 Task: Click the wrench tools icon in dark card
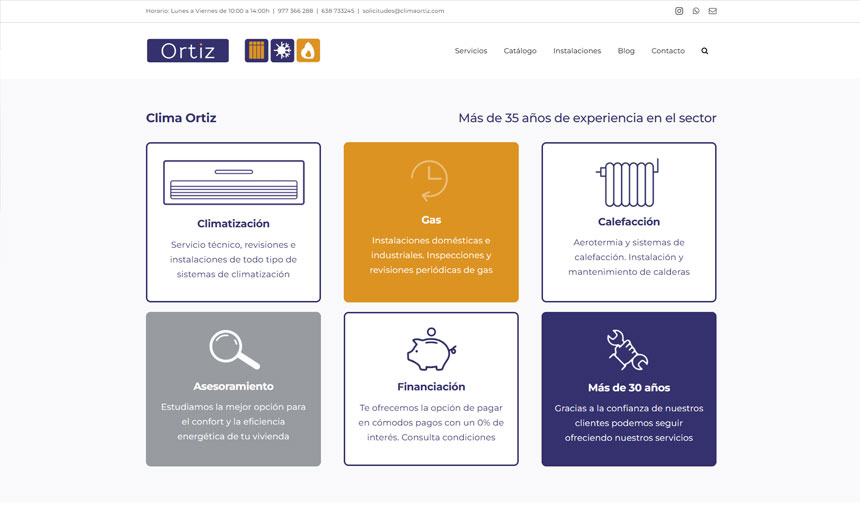click(x=628, y=350)
